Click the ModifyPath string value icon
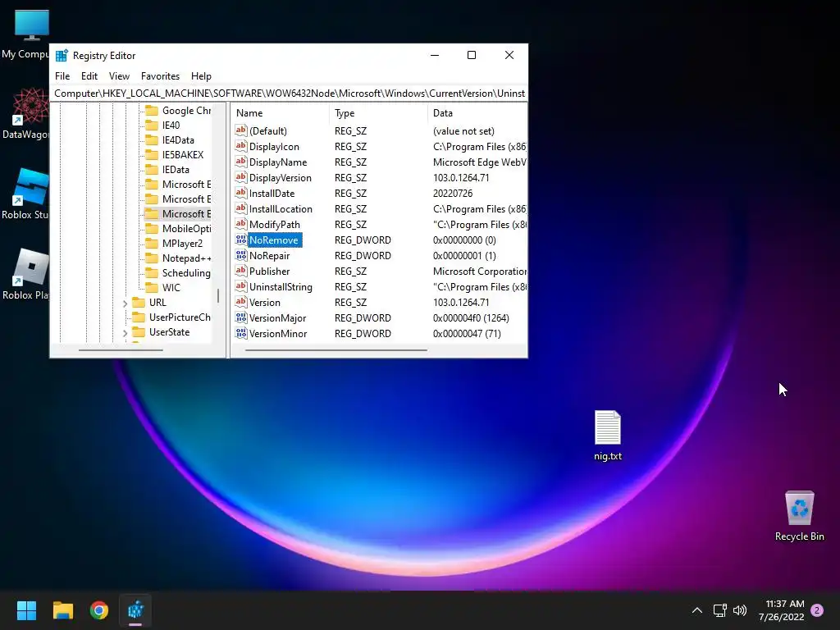Viewport: 840px width, 630px height. coord(241,224)
